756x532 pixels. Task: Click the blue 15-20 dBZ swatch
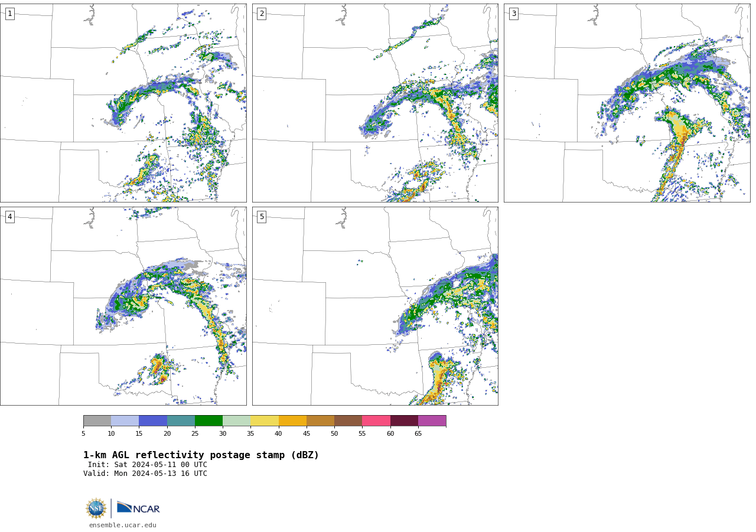pyautogui.click(x=153, y=420)
